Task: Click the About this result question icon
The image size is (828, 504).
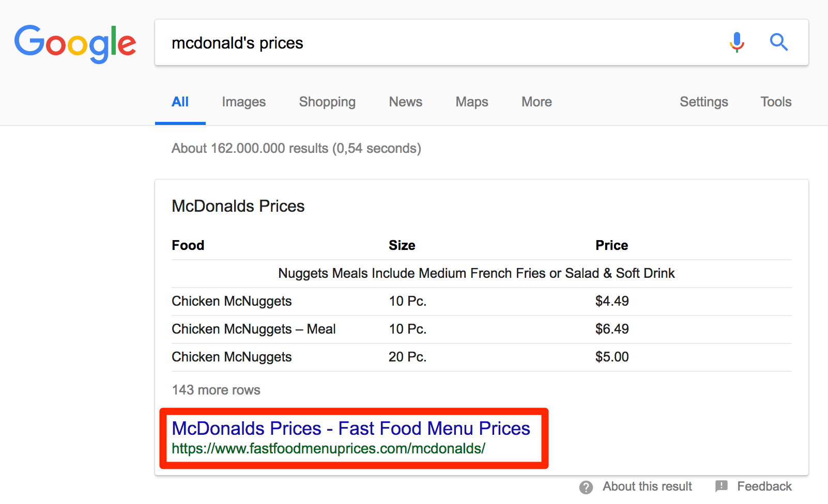Action: (586, 487)
